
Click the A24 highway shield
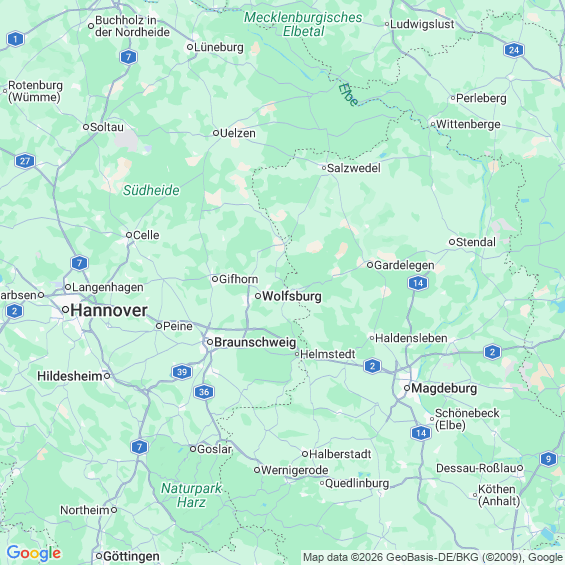click(514, 50)
